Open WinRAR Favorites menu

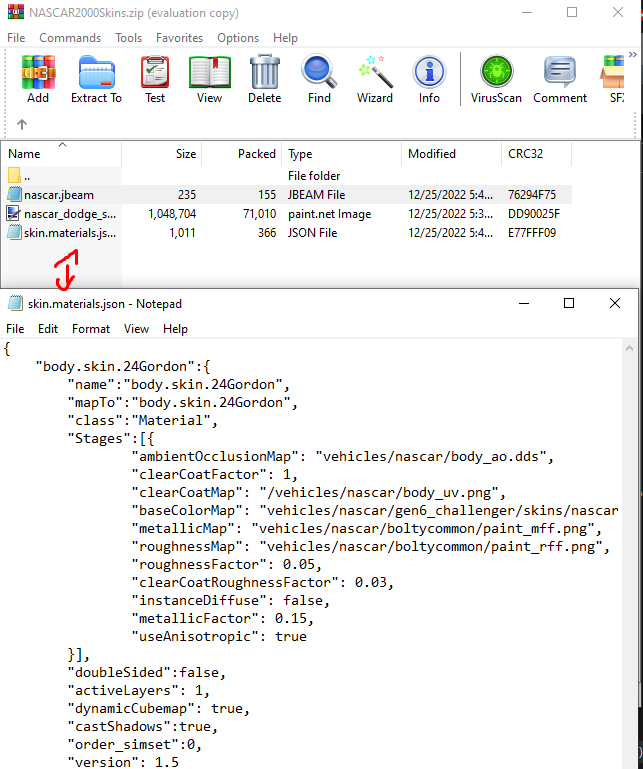click(x=180, y=38)
